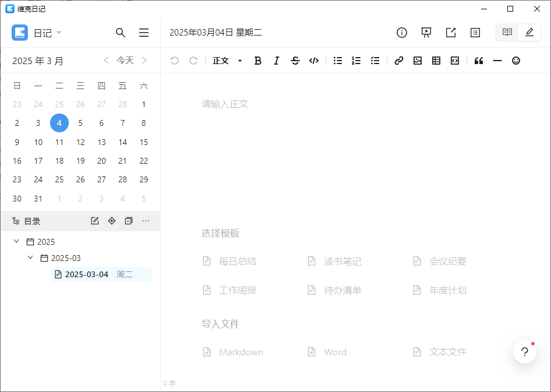Viewport: 551px width, 392px height.
Task: Open the search icon
Action: point(121,33)
